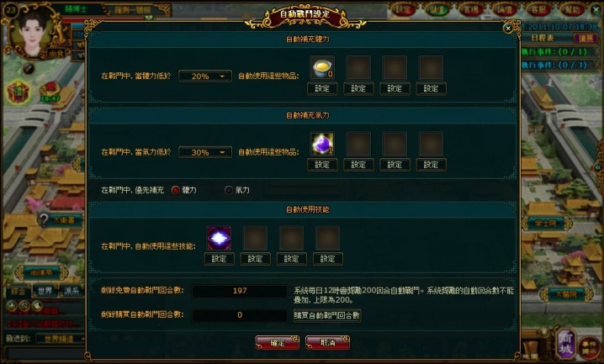This screenshot has height=364, width=604.
Task: Click the remaining free rounds field showing 197
Action: pyautogui.click(x=240, y=291)
